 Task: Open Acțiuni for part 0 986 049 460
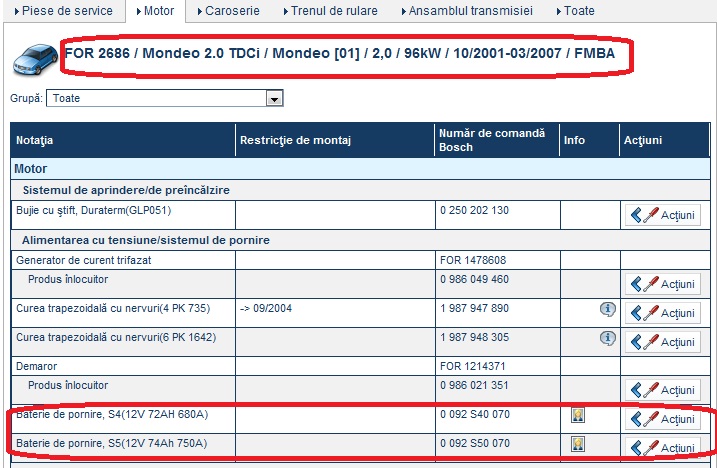663,284
